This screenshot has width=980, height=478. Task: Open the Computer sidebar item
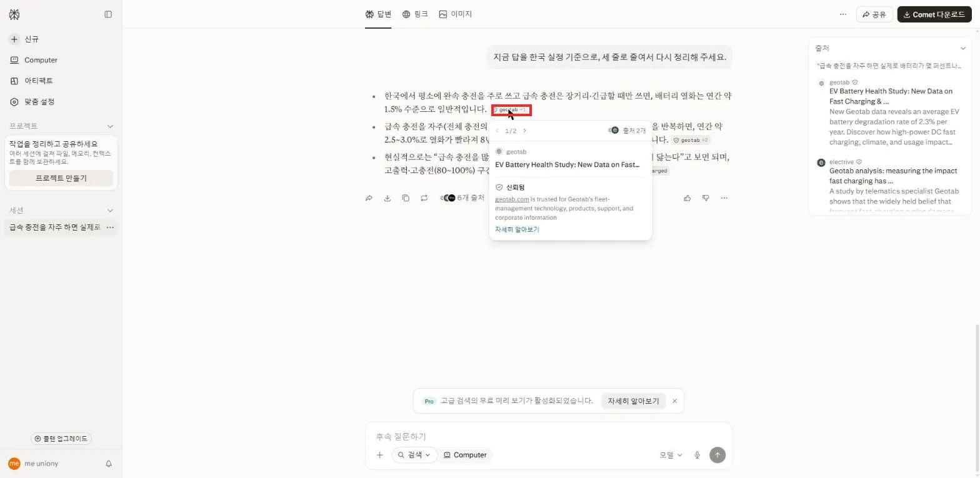point(34,60)
